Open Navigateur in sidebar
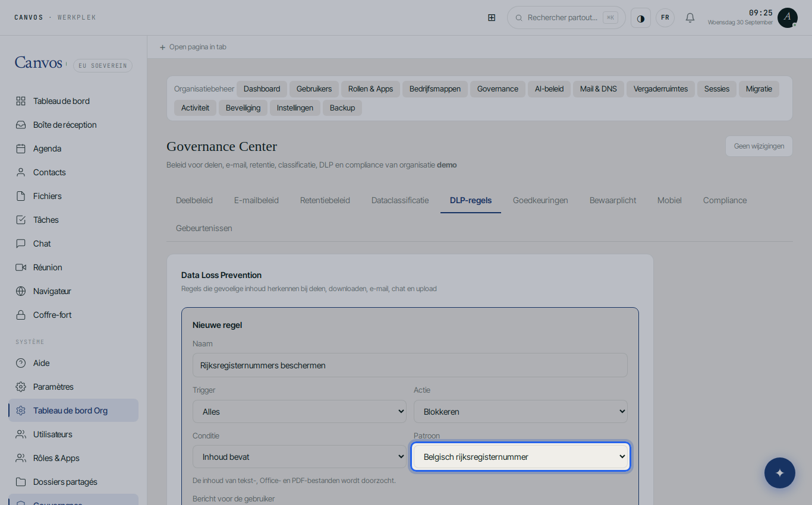Screen dimensions: 812x505 (74, 291)
